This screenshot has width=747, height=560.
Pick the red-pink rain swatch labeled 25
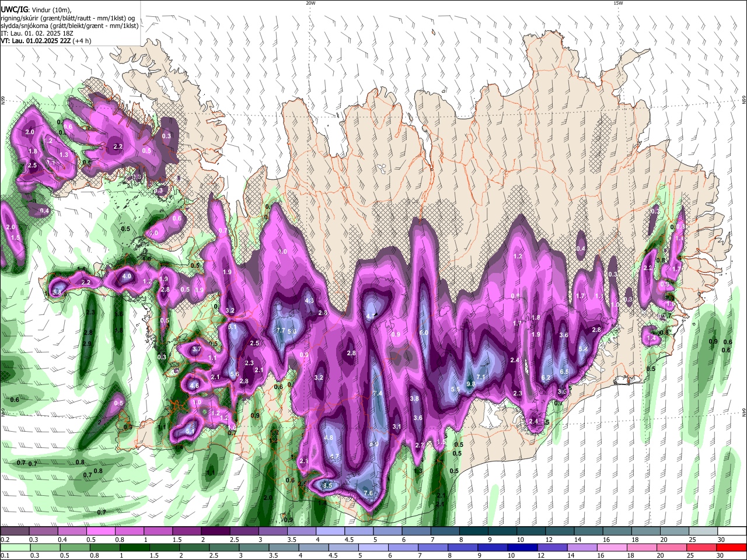pyautogui.click(x=701, y=548)
